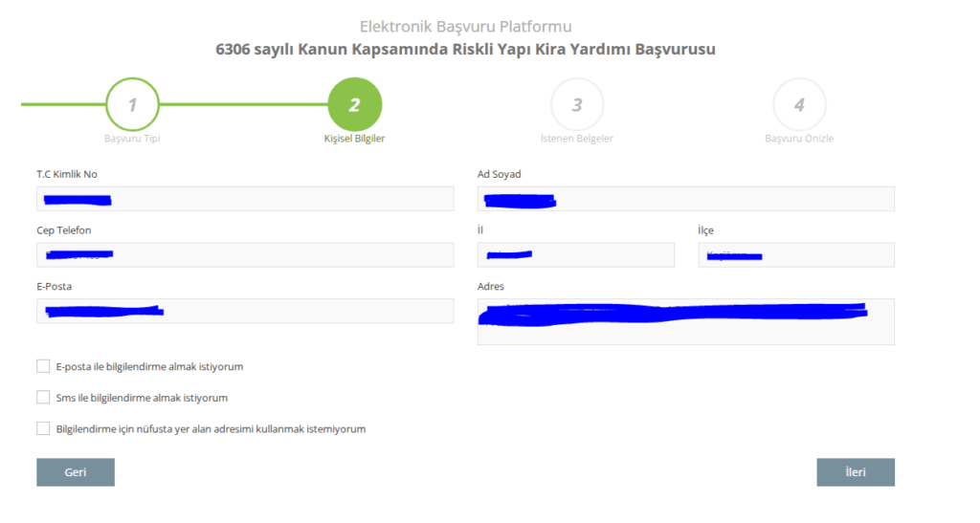Click the Geri button
This screenshot has height=523, width=980.
click(x=76, y=472)
